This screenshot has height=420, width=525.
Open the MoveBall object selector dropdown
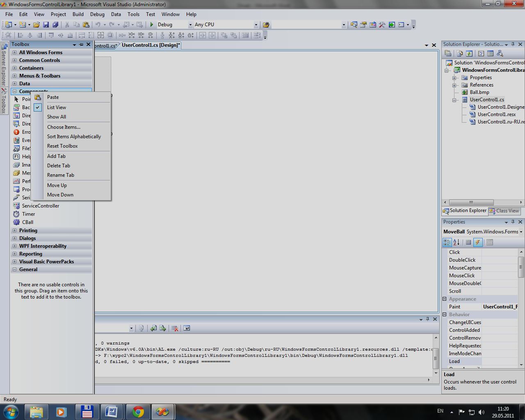[x=521, y=232]
